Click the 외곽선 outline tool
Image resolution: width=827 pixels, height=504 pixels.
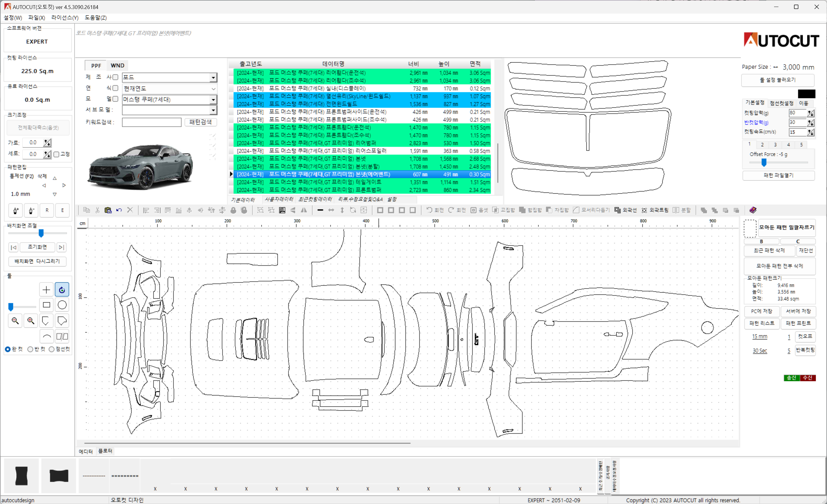(625, 210)
